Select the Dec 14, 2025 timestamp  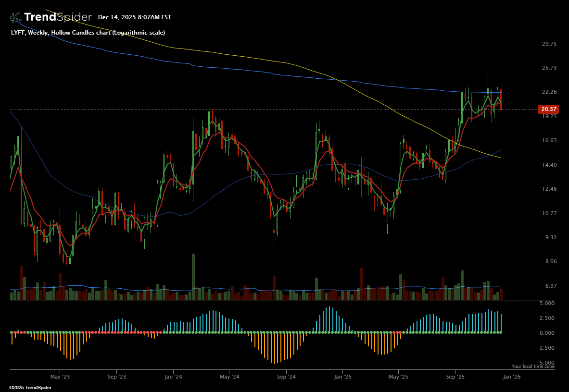(134, 17)
